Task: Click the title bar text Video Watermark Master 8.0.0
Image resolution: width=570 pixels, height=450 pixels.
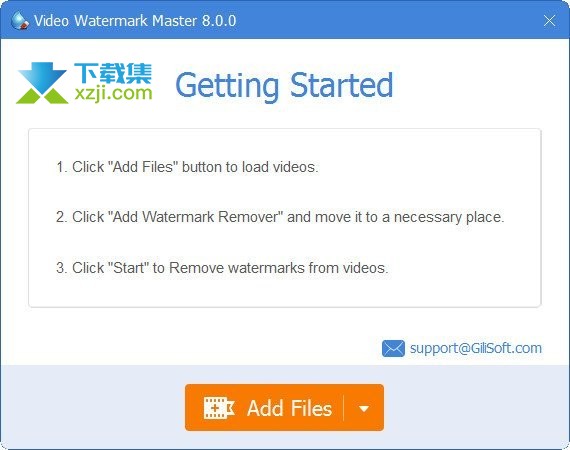Action: tap(135, 21)
